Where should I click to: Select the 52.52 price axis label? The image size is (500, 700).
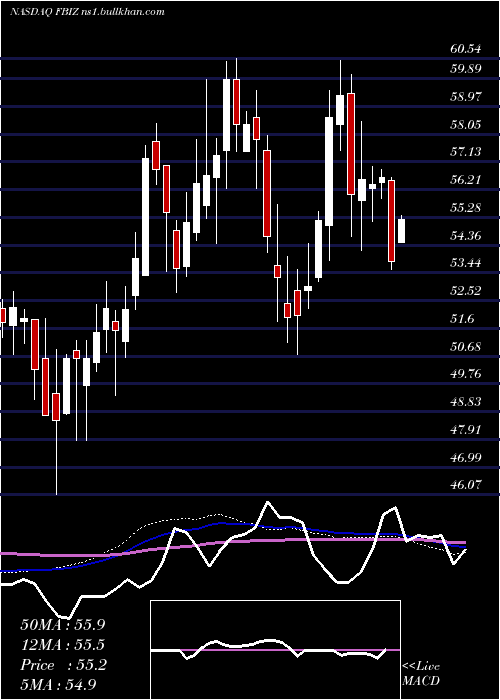[466, 291]
